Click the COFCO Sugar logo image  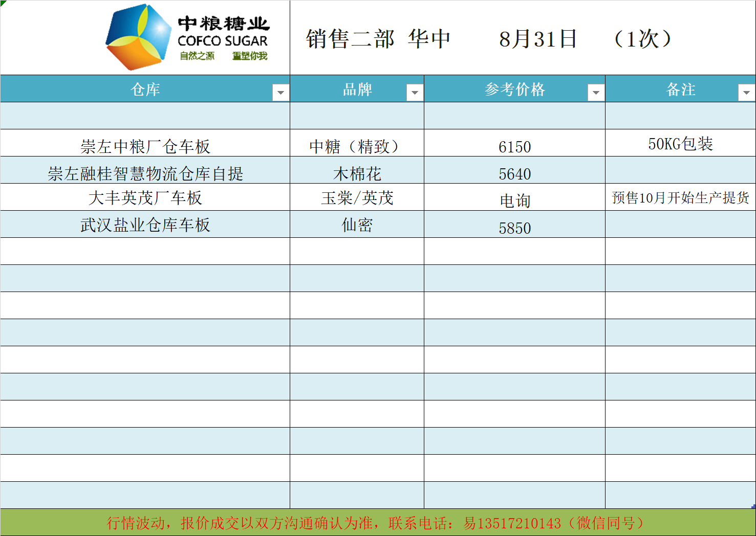point(187,38)
